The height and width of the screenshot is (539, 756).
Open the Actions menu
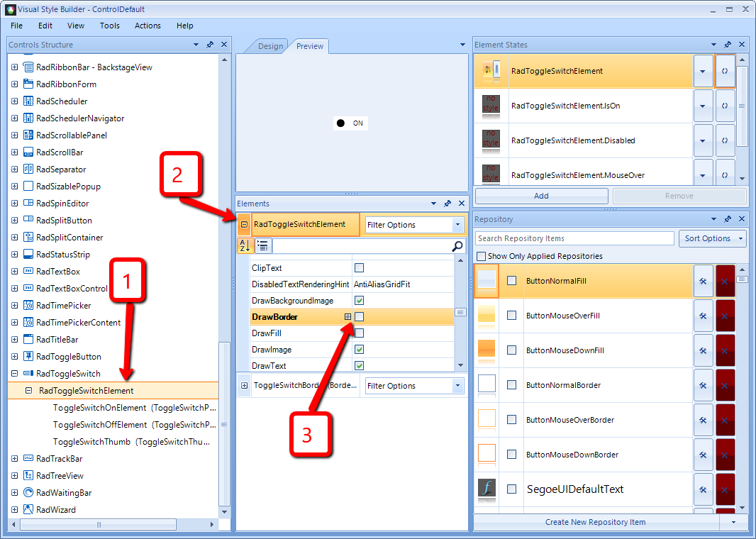[x=148, y=26]
